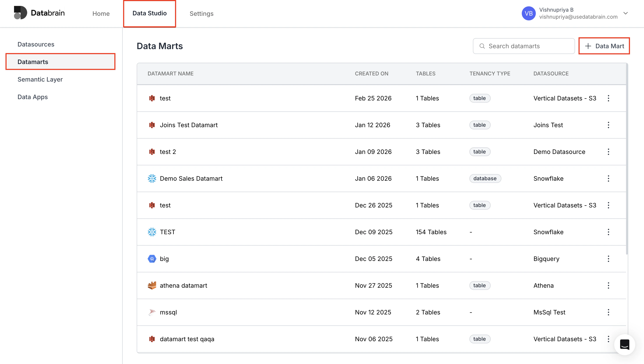The image size is (644, 364).
Task: Open three-dot menu for Demo Sales Datamart row
Action: coord(608,178)
